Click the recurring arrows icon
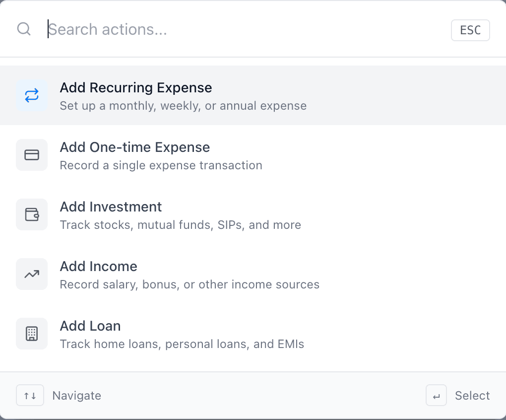The image size is (506, 420). pos(32,95)
